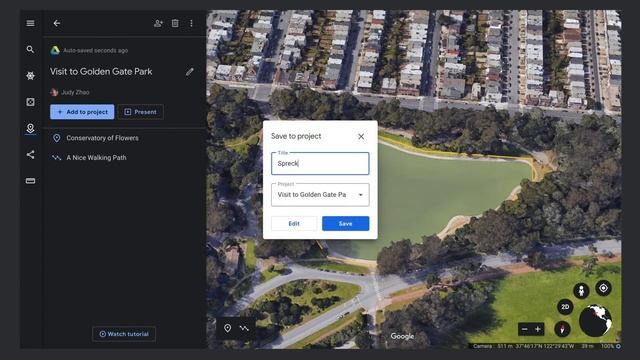The height and width of the screenshot is (360, 640).
Task: Select A Nice Walking Path item
Action: coord(96,158)
